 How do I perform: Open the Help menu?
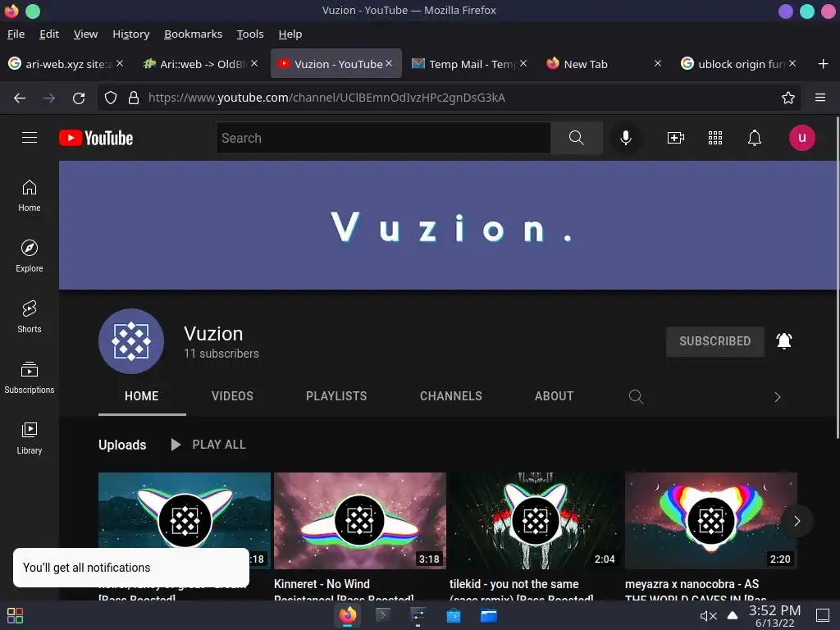click(x=290, y=34)
